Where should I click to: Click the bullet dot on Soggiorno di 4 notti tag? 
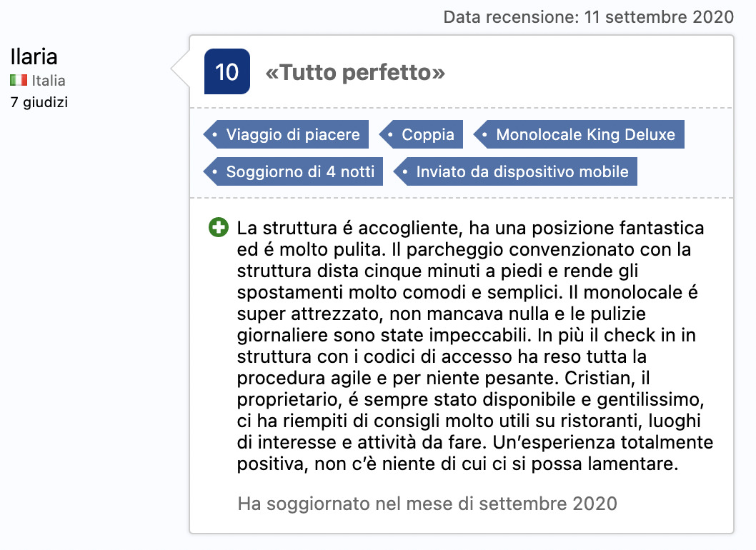215,171
